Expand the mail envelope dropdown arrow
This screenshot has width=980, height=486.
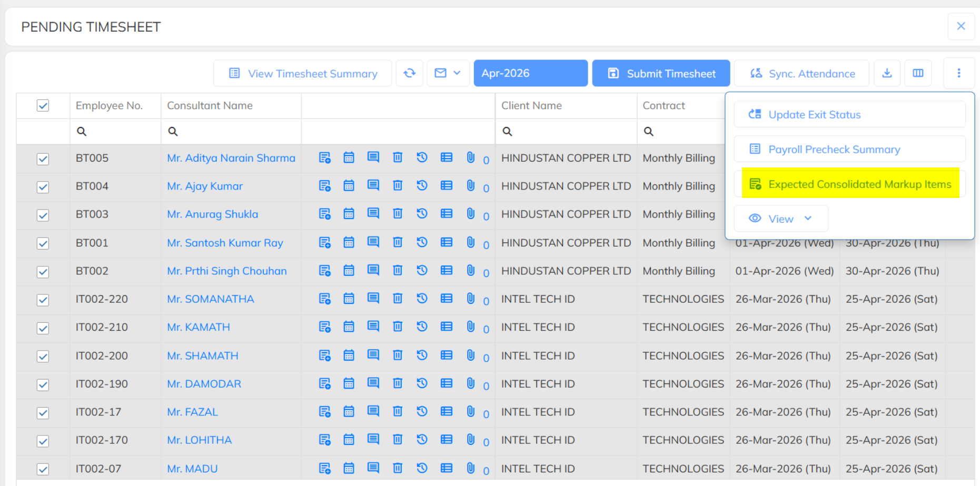[x=457, y=73]
